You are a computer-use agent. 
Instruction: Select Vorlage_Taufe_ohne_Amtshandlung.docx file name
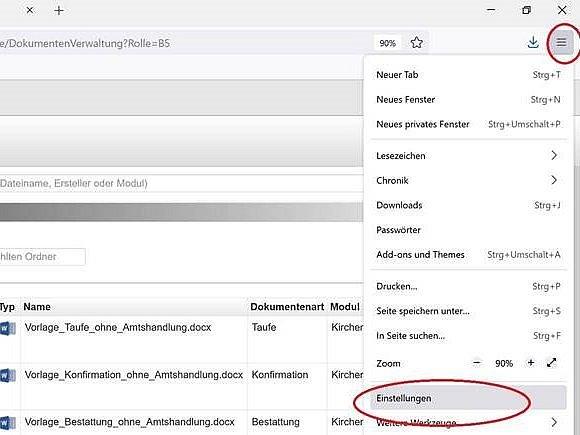(118, 327)
